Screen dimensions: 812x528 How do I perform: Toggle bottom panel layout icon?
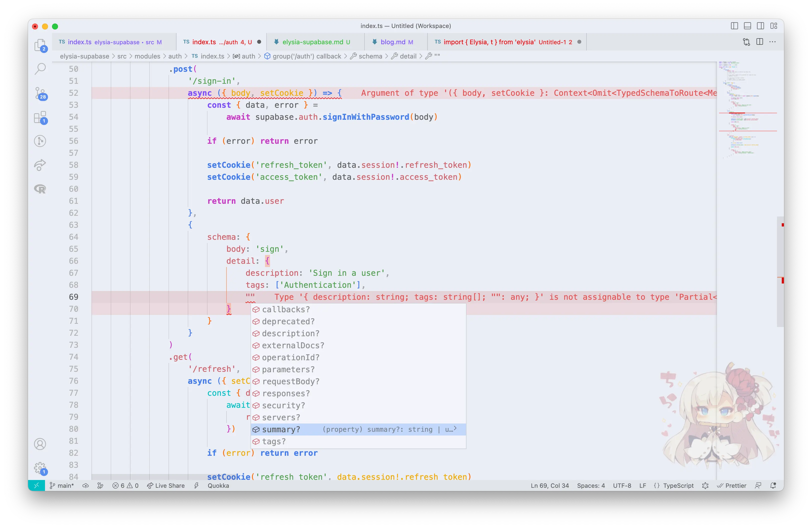coord(747,26)
